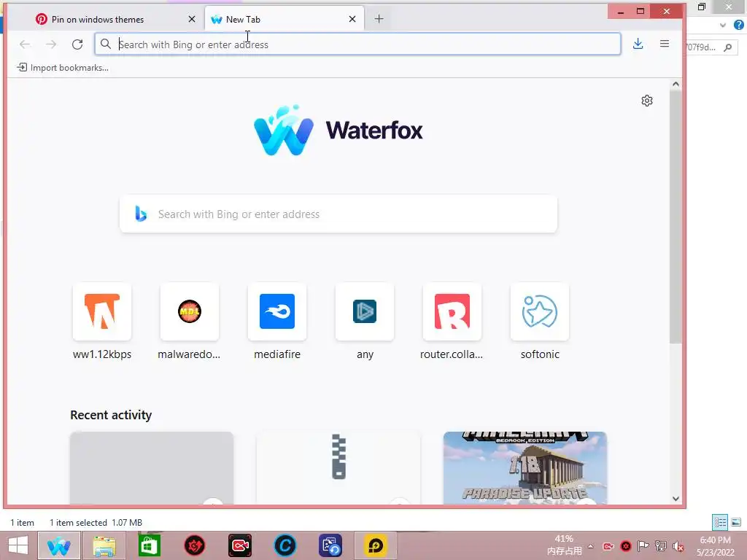Image resolution: width=747 pixels, height=560 pixels.
Task: Switch Explorer to details view
Action: [x=720, y=522]
